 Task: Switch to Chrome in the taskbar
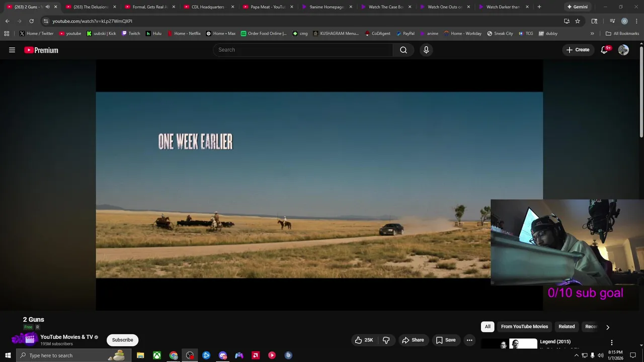[x=174, y=355]
